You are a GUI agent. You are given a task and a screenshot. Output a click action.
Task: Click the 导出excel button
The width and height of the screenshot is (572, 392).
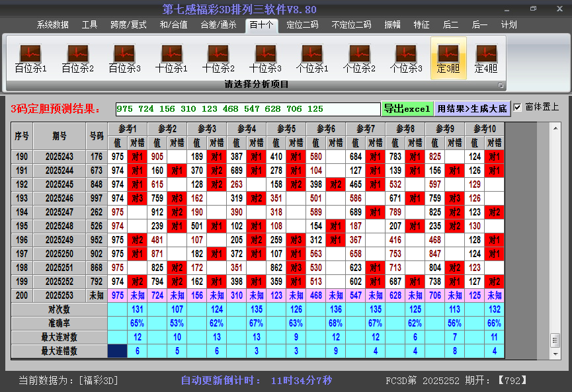tap(407, 108)
